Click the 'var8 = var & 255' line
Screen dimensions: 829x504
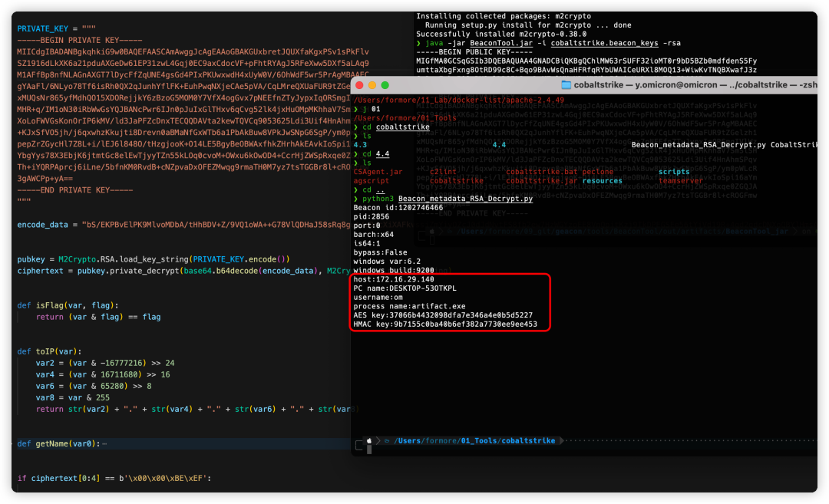click(x=73, y=398)
